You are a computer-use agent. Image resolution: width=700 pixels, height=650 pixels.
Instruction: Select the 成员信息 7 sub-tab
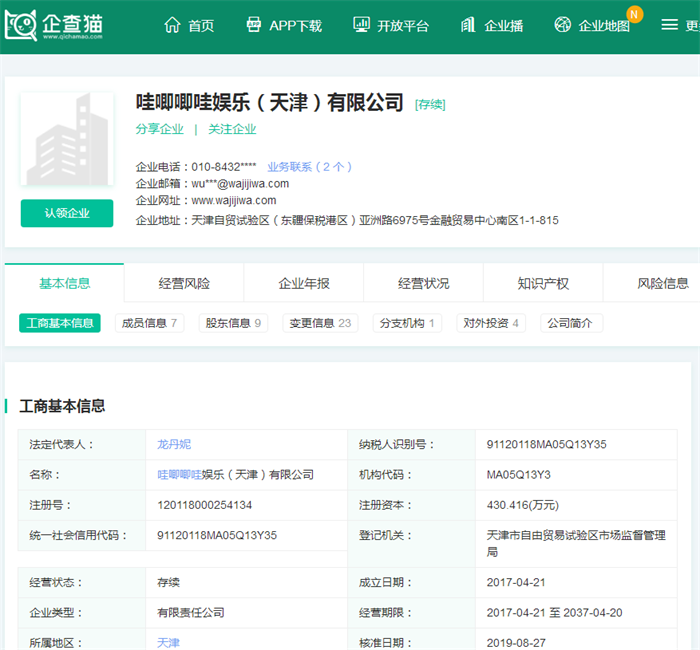[x=149, y=323]
